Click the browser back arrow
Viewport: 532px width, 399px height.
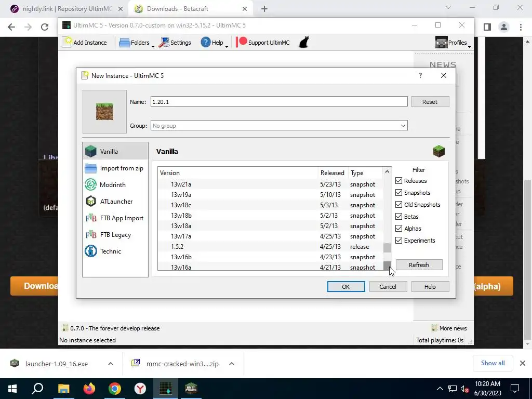pyautogui.click(x=11, y=27)
